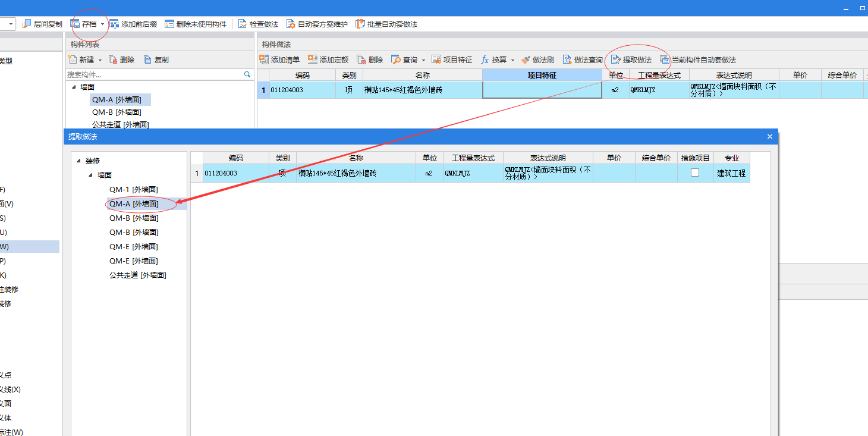
Task: Click 删除 in the 构件列表 toolbar
Action: (121, 60)
